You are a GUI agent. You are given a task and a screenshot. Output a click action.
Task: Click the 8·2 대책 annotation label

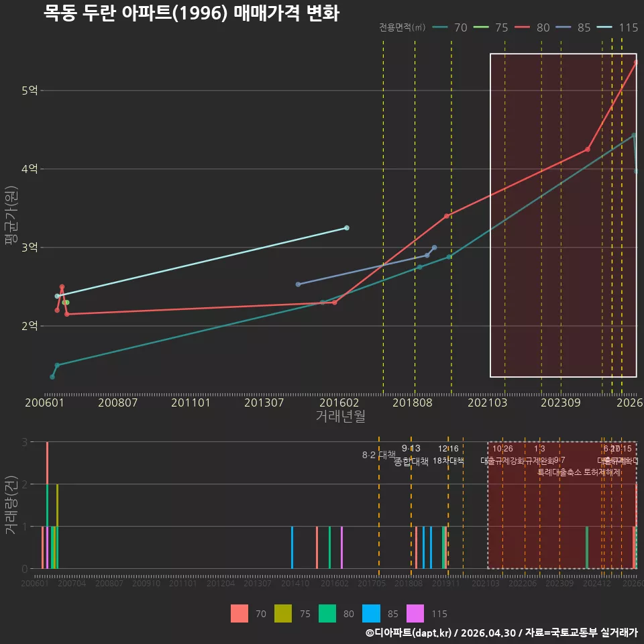pos(378,455)
